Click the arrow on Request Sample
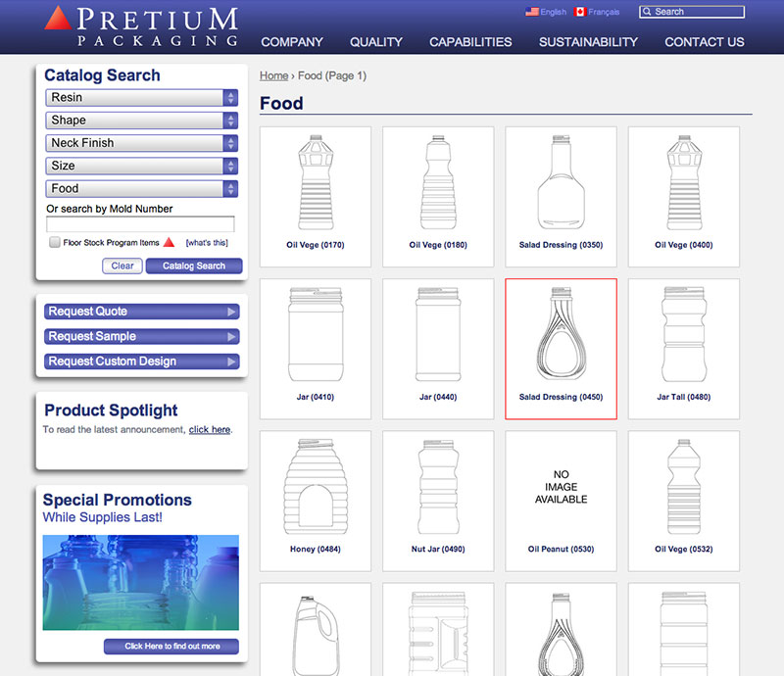Image resolution: width=784 pixels, height=676 pixels. point(231,336)
